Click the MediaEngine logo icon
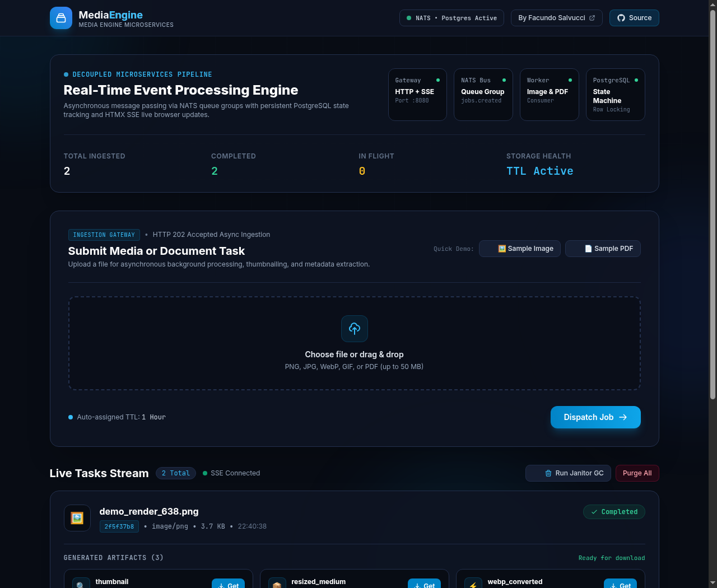717x588 pixels. click(x=60, y=18)
